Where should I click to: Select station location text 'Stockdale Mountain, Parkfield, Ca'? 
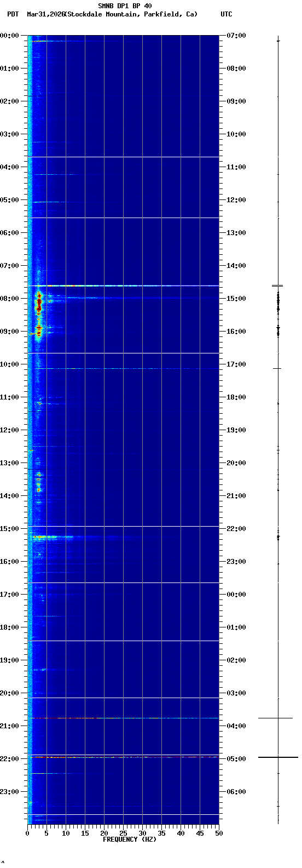pos(131,14)
